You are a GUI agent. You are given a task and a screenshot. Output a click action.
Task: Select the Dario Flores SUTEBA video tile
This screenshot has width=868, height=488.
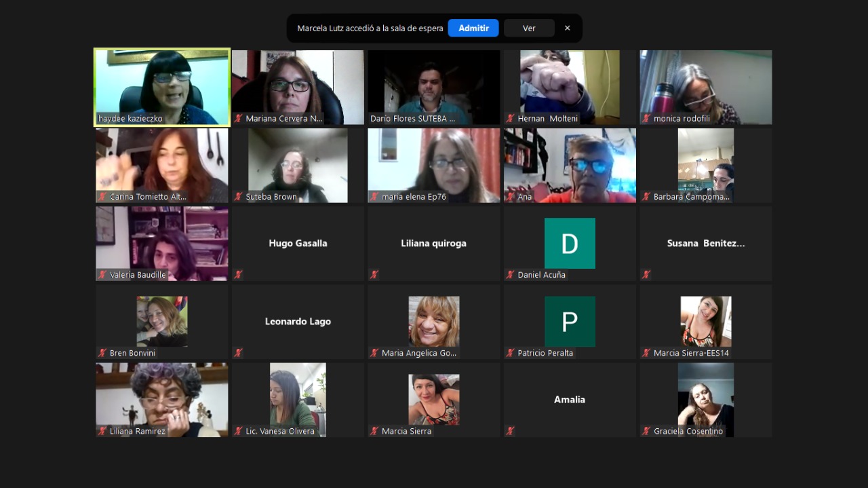point(433,87)
